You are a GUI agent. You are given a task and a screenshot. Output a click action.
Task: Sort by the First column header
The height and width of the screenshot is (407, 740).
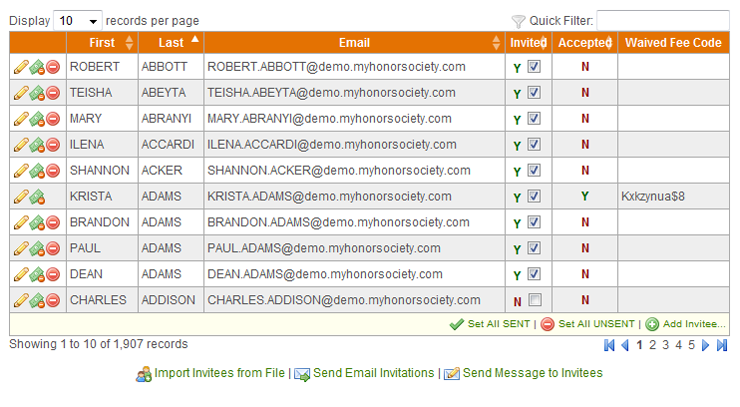(102, 42)
